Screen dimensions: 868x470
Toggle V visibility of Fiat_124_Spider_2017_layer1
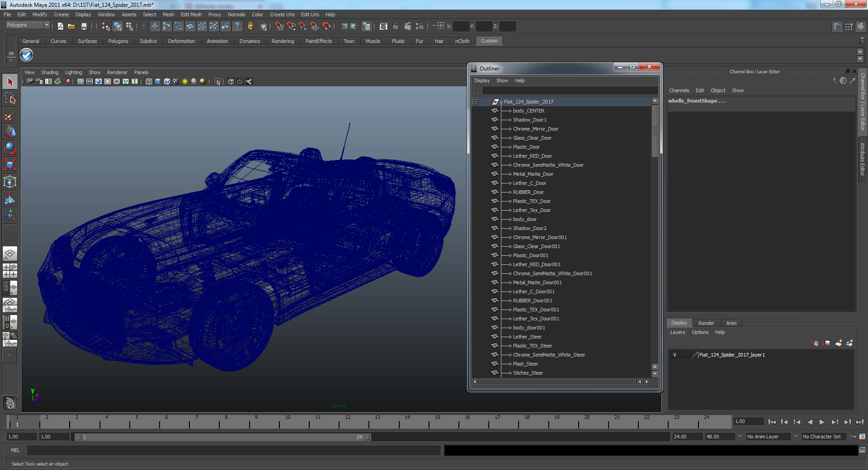tap(675, 355)
